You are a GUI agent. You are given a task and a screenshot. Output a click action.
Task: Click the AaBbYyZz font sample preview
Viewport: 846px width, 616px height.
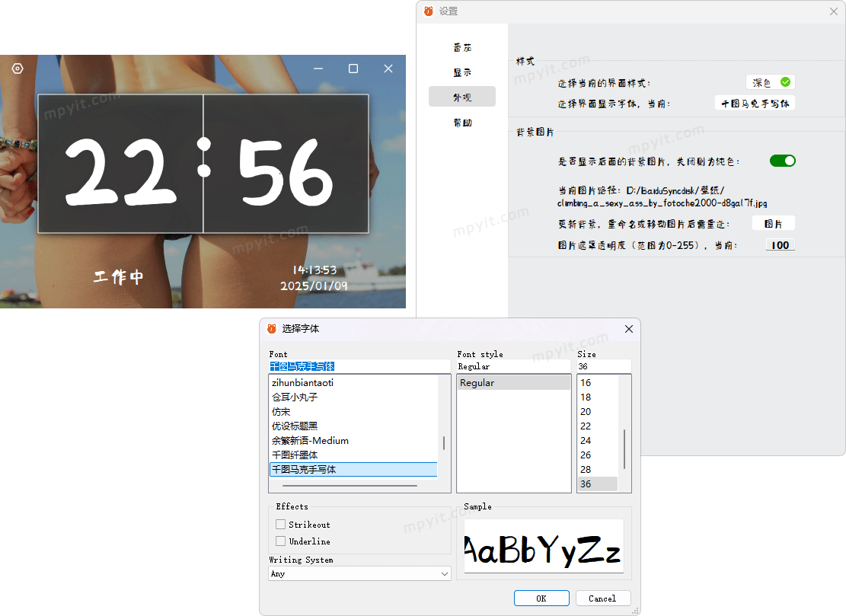(544, 547)
